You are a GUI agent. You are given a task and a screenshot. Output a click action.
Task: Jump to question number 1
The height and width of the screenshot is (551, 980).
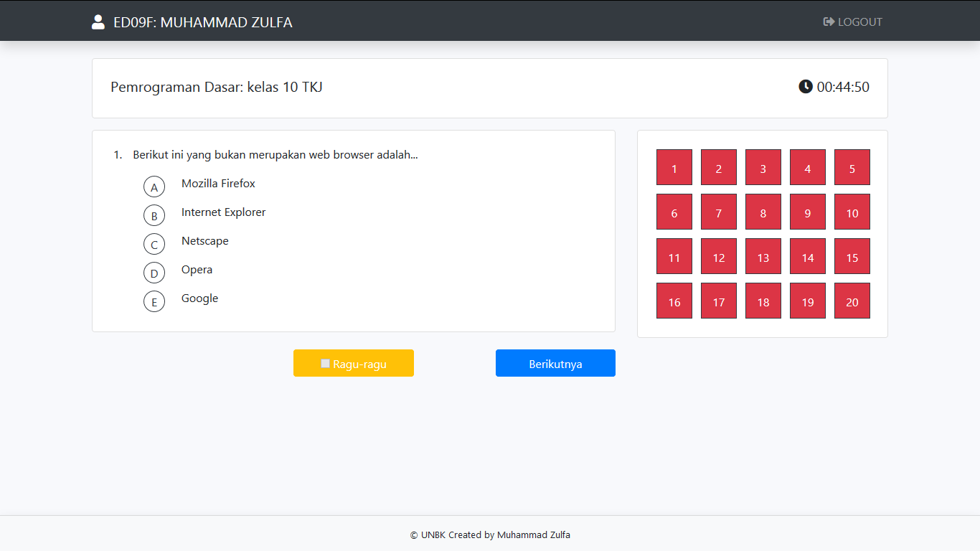(x=674, y=167)
